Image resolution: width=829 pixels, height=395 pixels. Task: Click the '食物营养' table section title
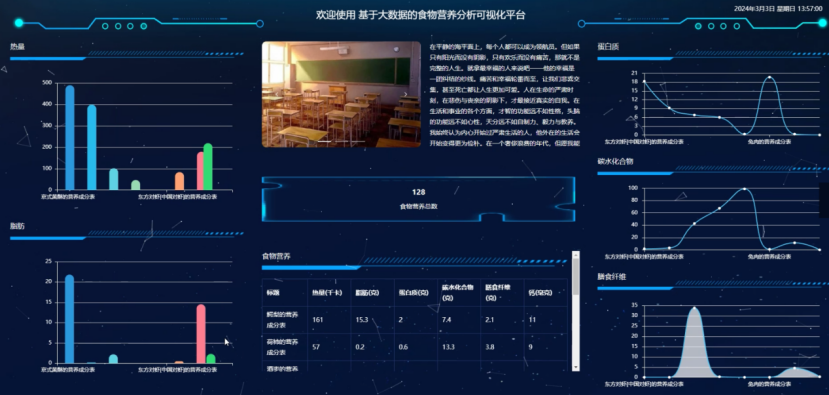tap(276, 256)
